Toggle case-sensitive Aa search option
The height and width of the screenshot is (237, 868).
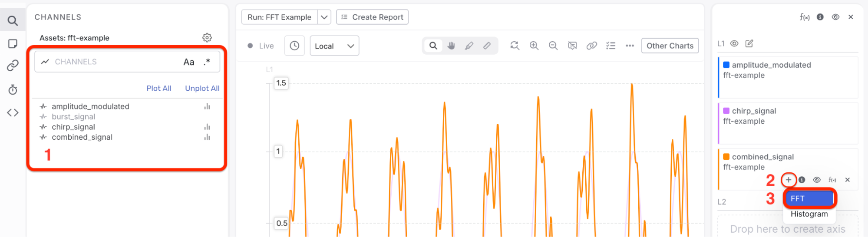click(189, 62)
